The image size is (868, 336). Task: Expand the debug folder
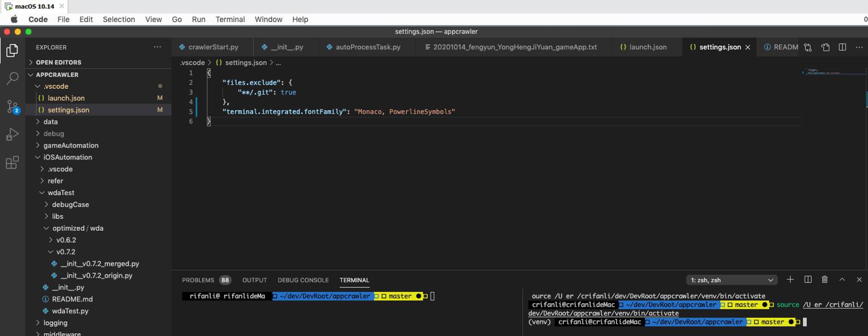pyautogui.click(x=98, y=133)
